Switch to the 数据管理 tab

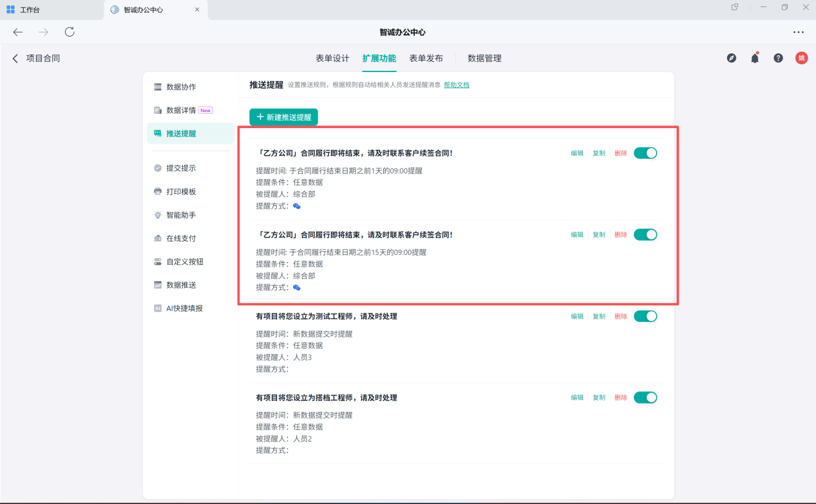[x=484, y=58]
